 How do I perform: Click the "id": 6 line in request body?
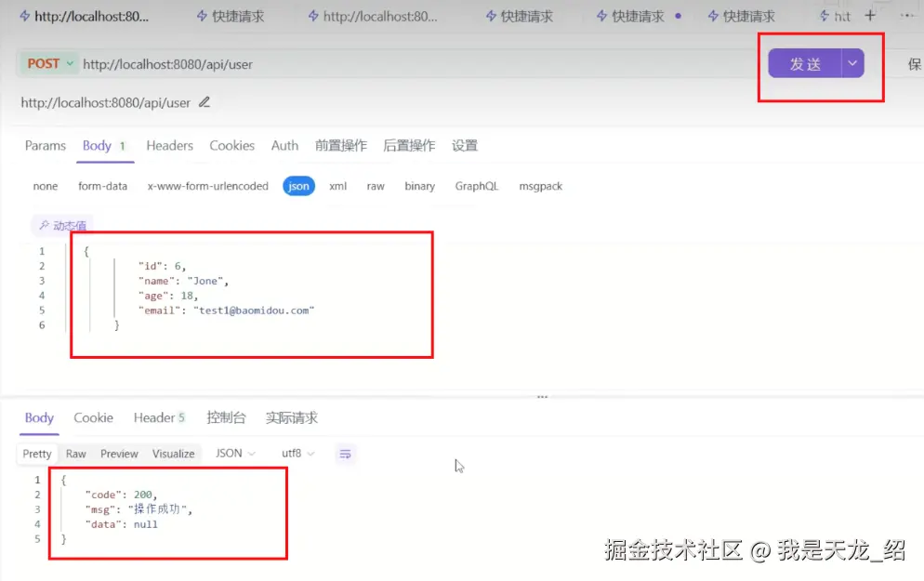coord(162,267)
